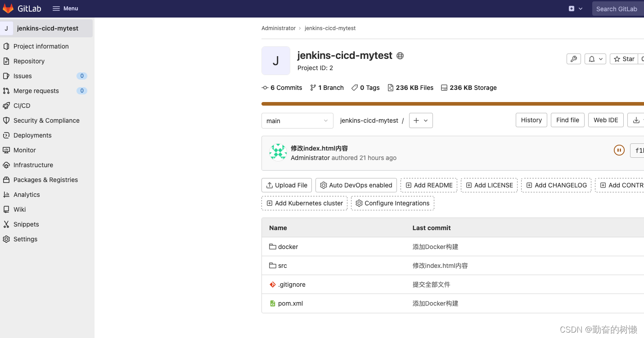
Task: Click the paused pipeline status icon
Action: click(619, 150)
